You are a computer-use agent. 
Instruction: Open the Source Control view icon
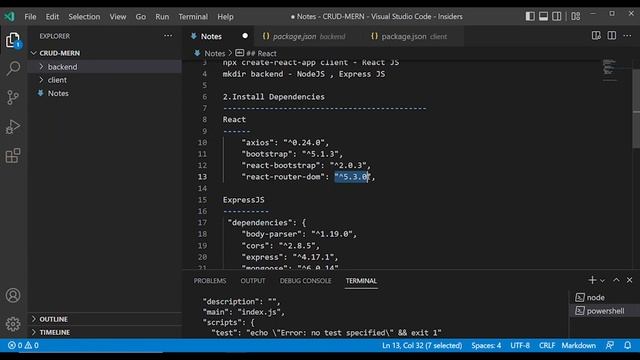[x=13, y=97]
